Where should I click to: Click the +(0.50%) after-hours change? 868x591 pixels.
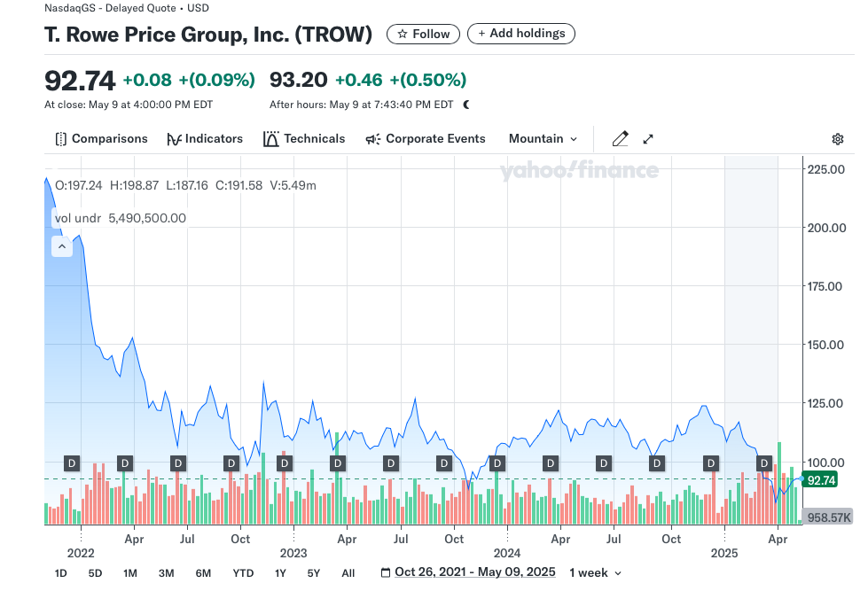click(x=428, y=81)
